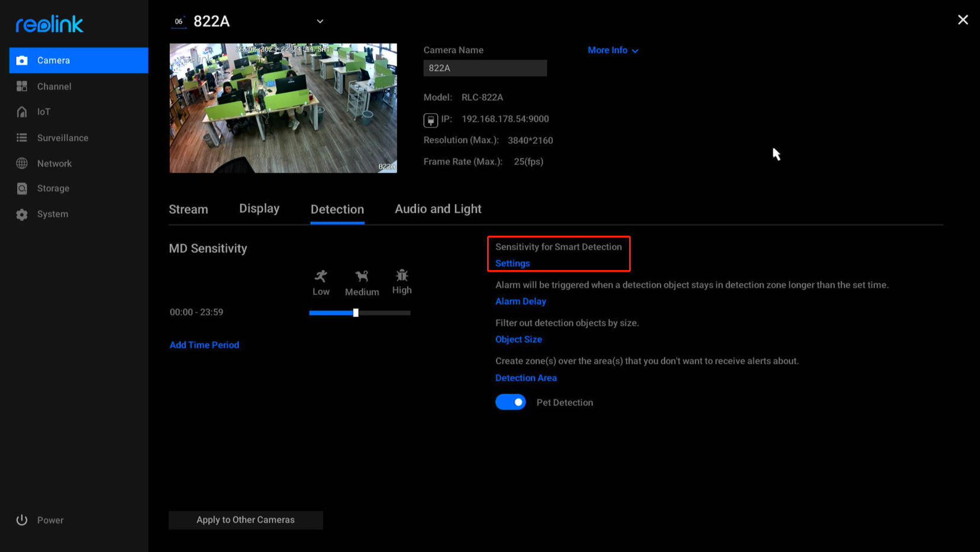The width and height of the screenshot is (980, 552).
Task: Click the channel 06 badge icon
Action: pyautogui.click(x=179, y=22)
